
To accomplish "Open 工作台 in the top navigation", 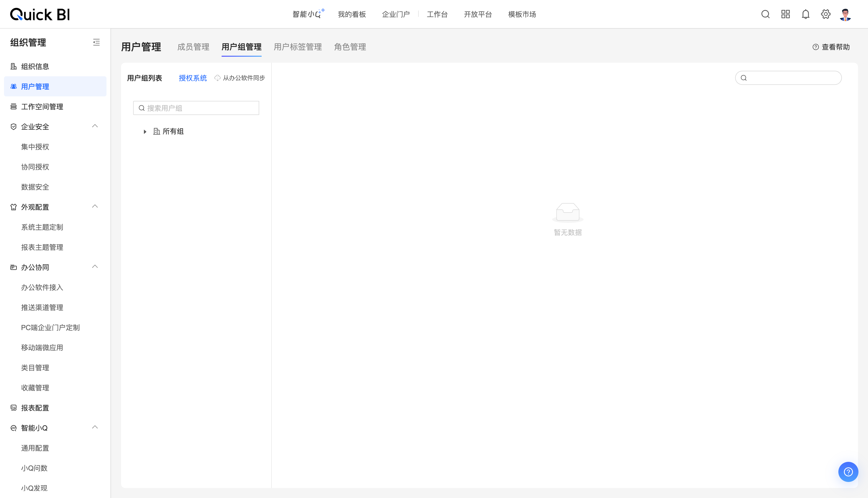I will 437,14.
